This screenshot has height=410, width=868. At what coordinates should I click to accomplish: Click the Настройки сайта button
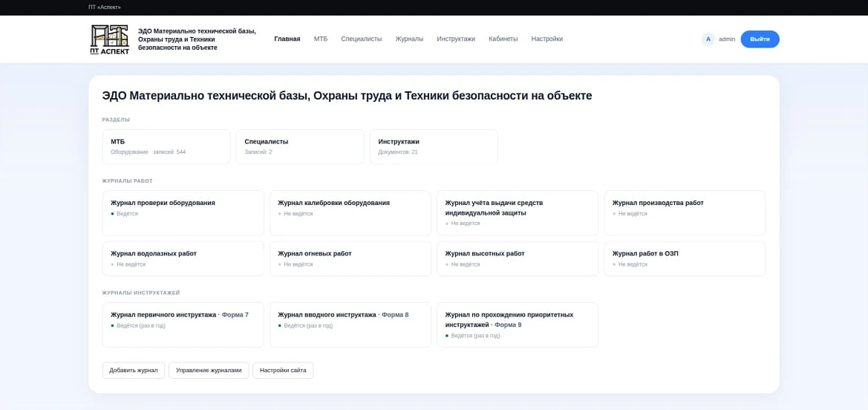pos(283,370)
